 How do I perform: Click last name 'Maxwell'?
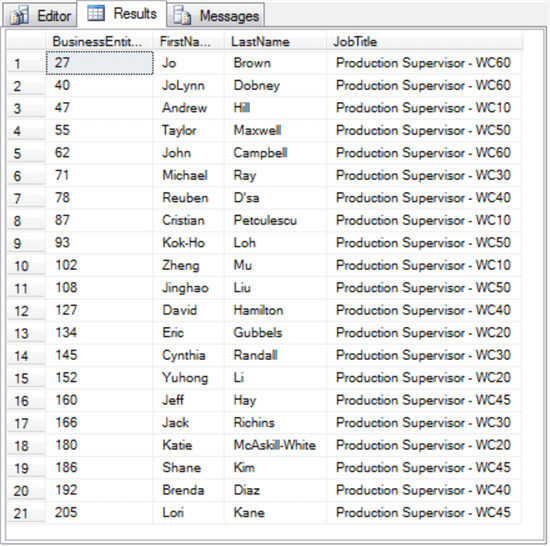(x=257, y=130)
